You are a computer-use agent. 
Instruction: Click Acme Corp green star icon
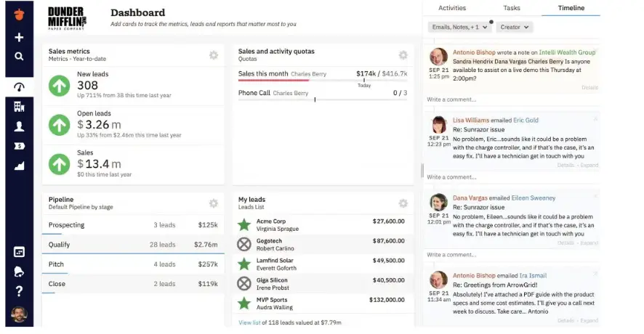click(244, 224)
